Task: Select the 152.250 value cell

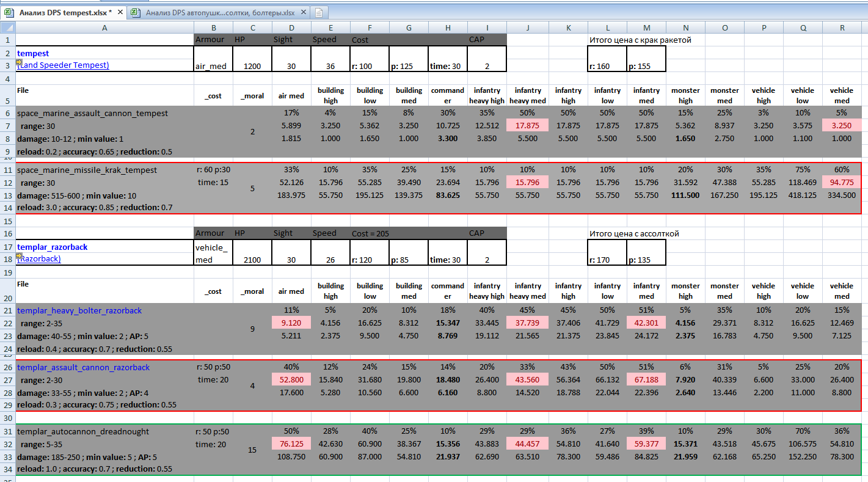Action: pos(803,456)
